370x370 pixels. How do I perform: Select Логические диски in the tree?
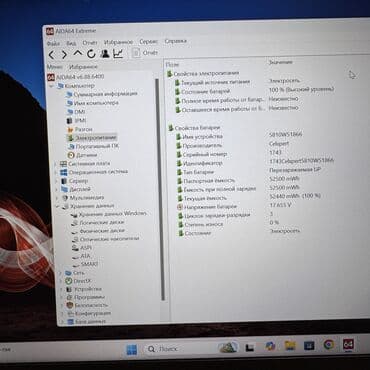98,222
